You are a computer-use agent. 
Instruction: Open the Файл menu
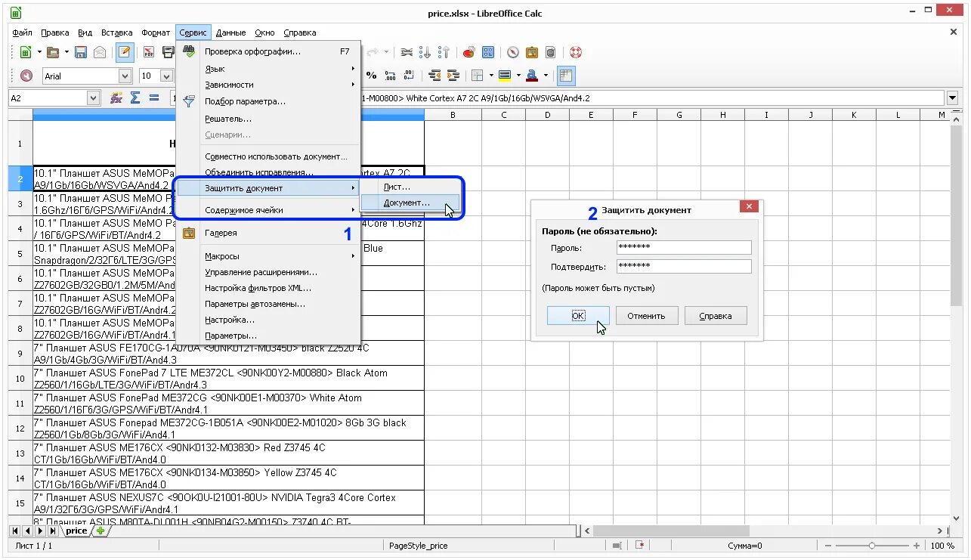pos(22,32)
